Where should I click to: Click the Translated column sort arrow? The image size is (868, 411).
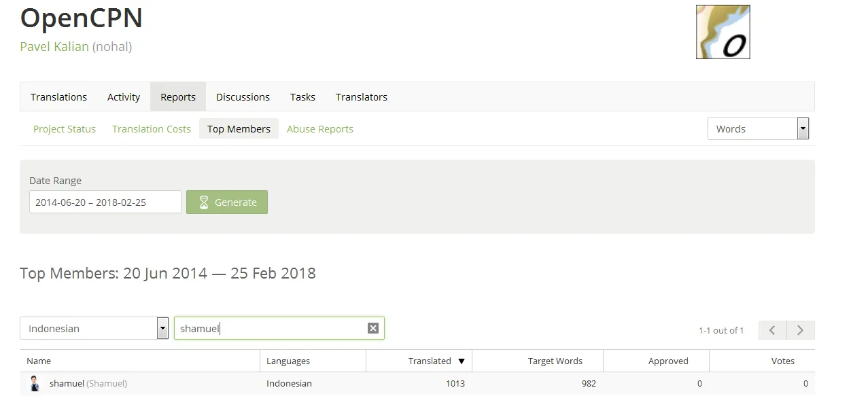pyautogui.click(x=462, y=361)
